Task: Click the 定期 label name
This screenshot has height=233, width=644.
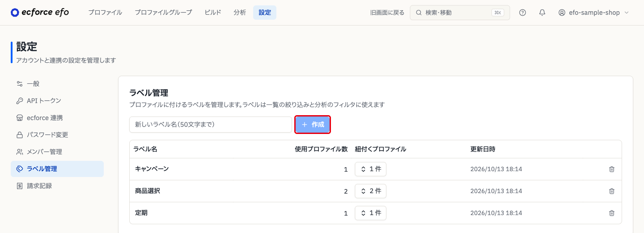Action: [141, 213]
